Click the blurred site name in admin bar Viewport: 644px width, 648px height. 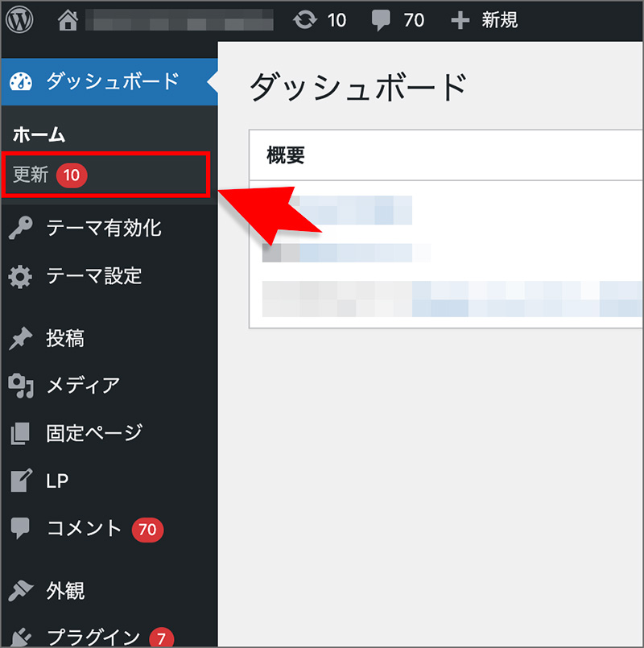180,20
